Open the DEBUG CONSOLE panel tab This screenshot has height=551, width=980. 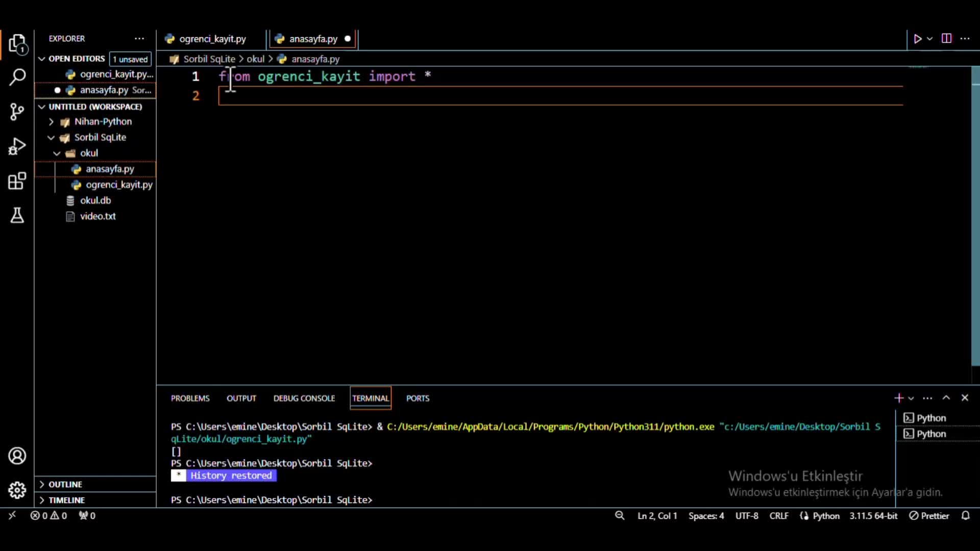pyautogui.click(x=304, y=398)
